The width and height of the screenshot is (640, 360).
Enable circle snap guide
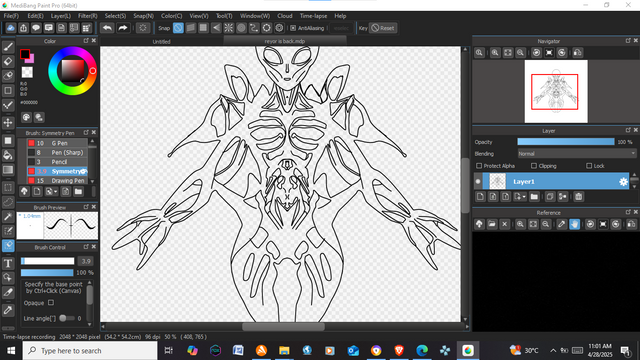241,28
